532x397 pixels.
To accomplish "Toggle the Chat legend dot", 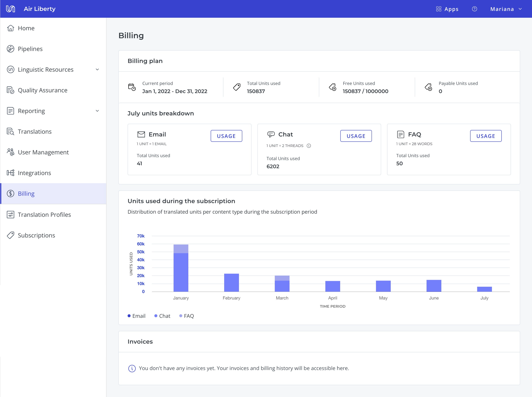I will [x=156, y=316].
